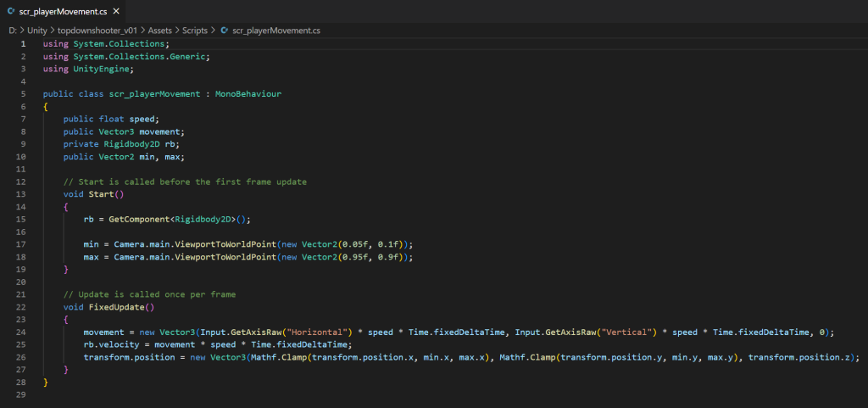
Task: Expand the Unity breadcrumb folder
Action: 36,30
